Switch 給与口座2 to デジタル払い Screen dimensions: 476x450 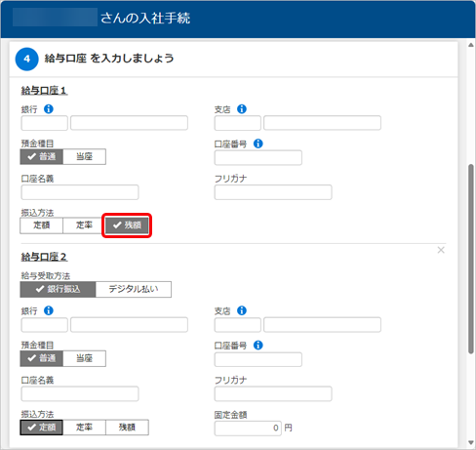click(134, 289)
